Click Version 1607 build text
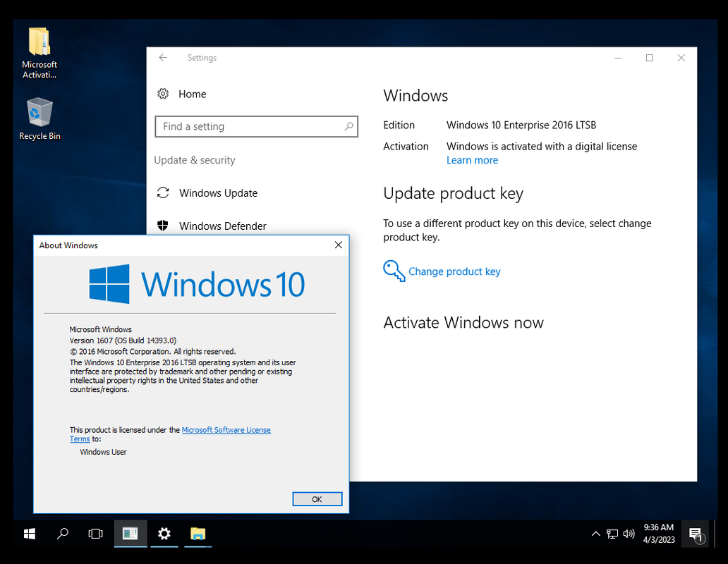Viewport: 728px width, 564px height. (x=123, y=341)
